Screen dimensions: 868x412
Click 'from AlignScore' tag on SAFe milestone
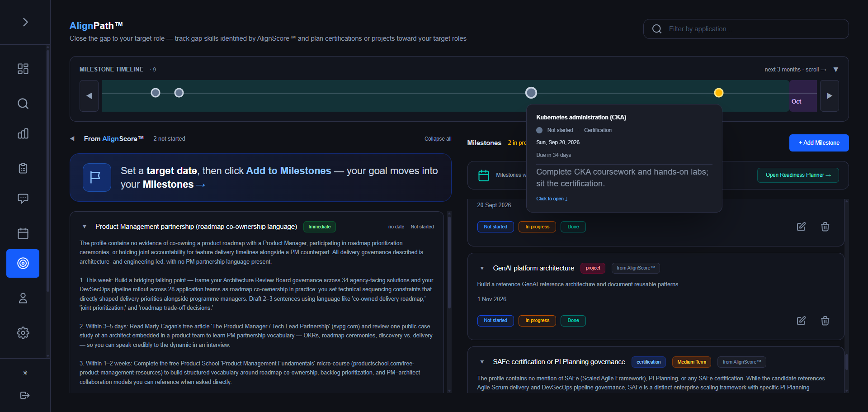click(x=741, y=362)
